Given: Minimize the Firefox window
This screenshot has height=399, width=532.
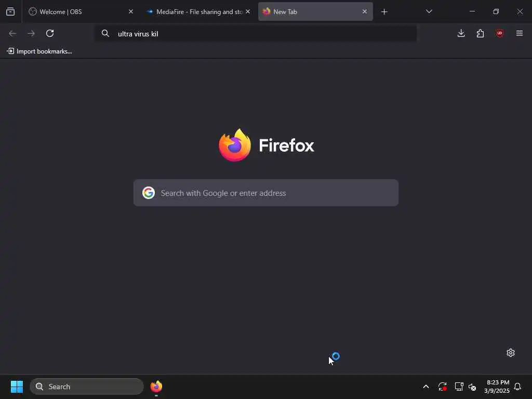Looking at the screenshot, I should (x=472, y=11).
